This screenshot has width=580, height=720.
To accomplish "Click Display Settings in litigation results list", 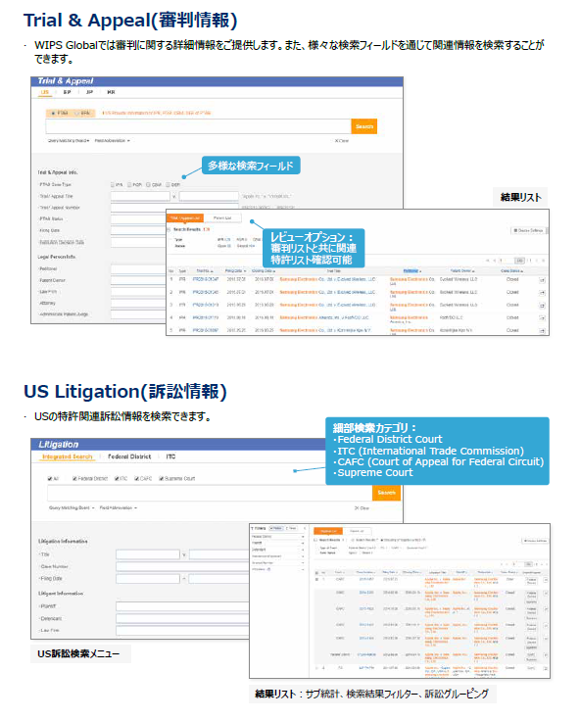I will point(535,540).
